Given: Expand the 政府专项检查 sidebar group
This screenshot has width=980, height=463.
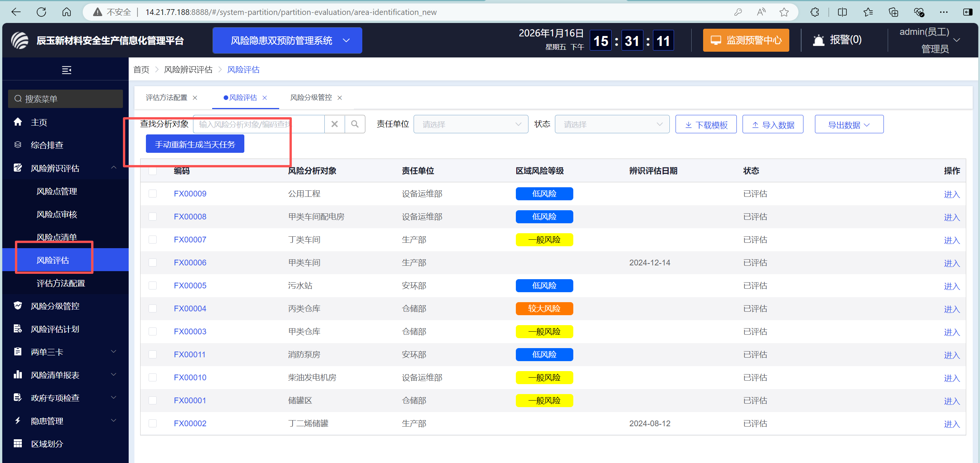Looking at the screenshot, I should pyautogui.click(x=65, y=398).
